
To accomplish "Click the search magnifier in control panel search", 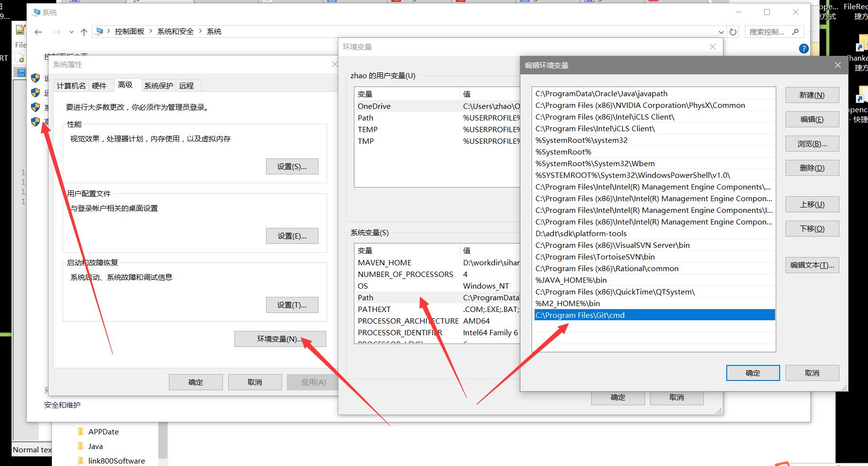I will [x=795, y=32].
